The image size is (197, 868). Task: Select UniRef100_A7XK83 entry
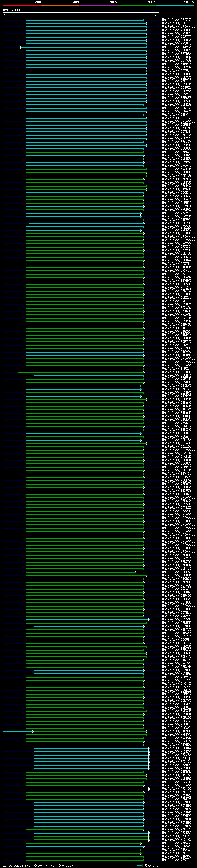pyautogui.click(x=177, y=833)
